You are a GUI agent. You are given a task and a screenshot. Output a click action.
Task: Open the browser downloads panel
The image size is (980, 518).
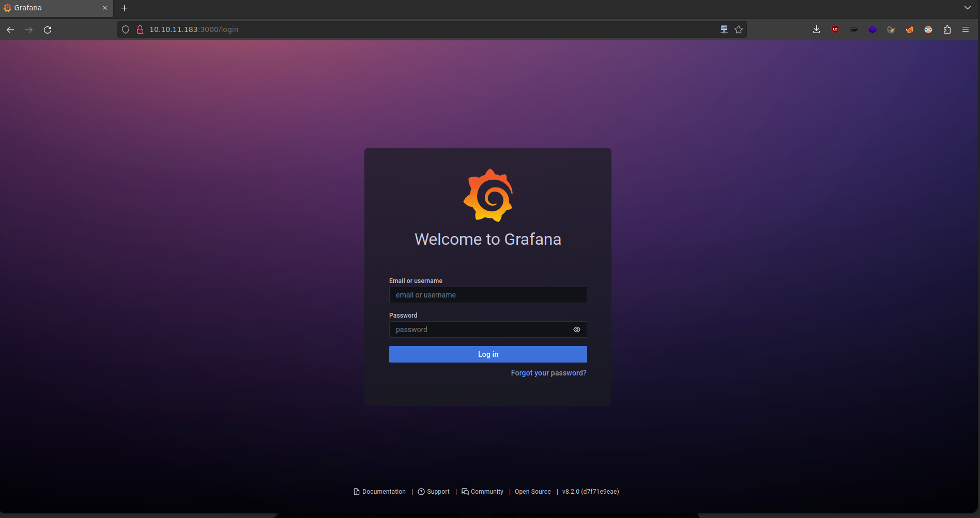coord(817,29)
